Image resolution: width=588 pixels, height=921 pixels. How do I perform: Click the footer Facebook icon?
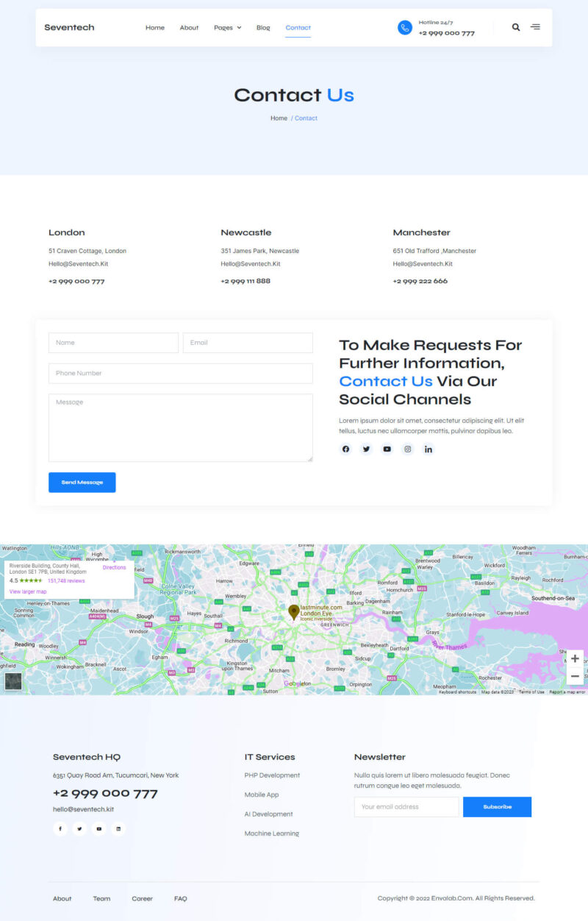click(x=60, y=829)
